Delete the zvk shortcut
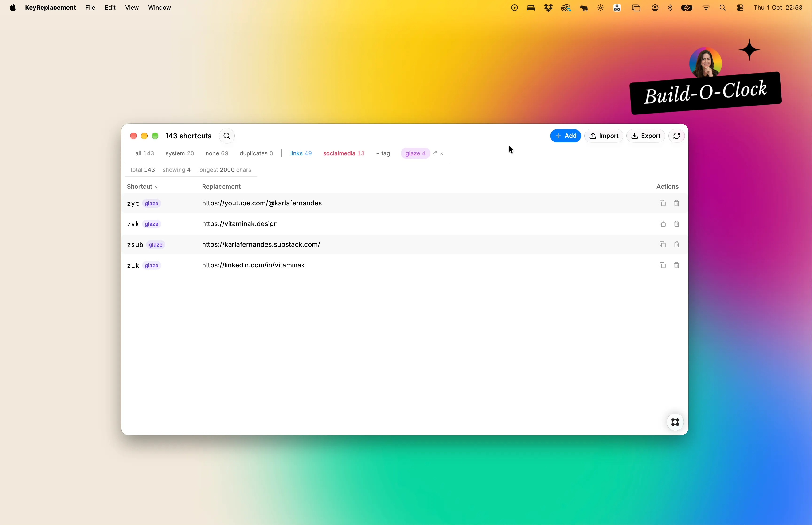This screenshot has height=525, width=812. (x=677, y=224)
